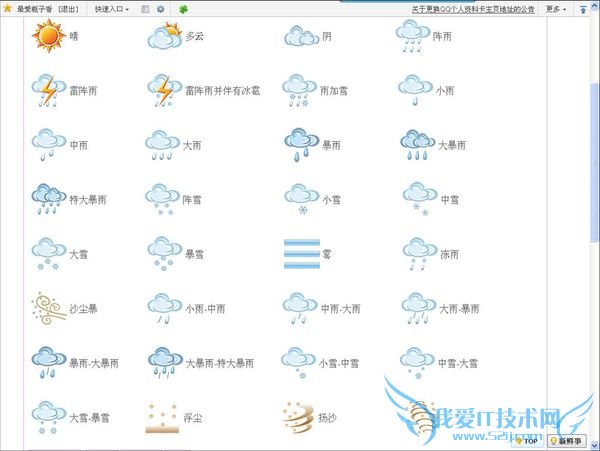This screenshot has height=451, width=600.
Task: Click the moderate rain (中雨) icon
Action: coord(49,145)
